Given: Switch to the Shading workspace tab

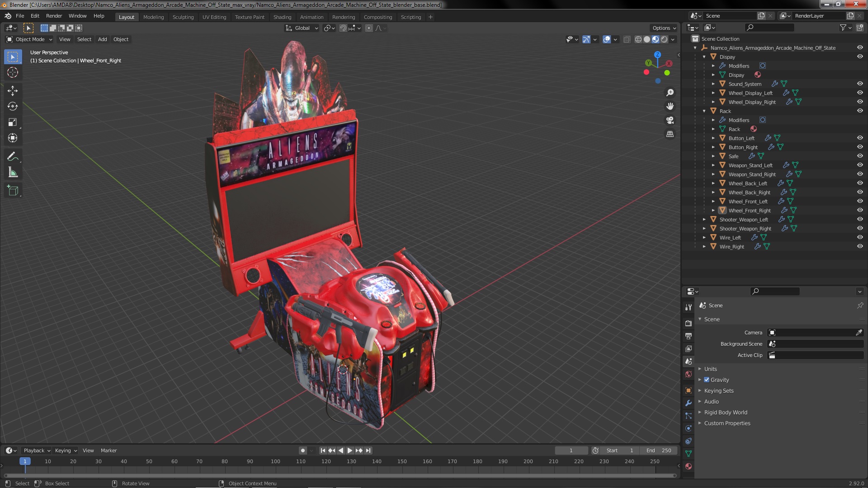Looking at the screenshot, I should point(282,17).
